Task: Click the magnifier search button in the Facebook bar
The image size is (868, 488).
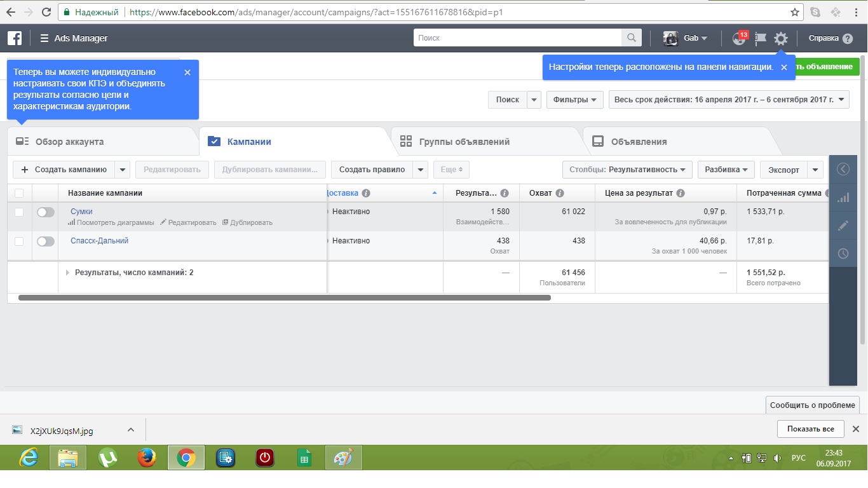Action: click(631, 38)
